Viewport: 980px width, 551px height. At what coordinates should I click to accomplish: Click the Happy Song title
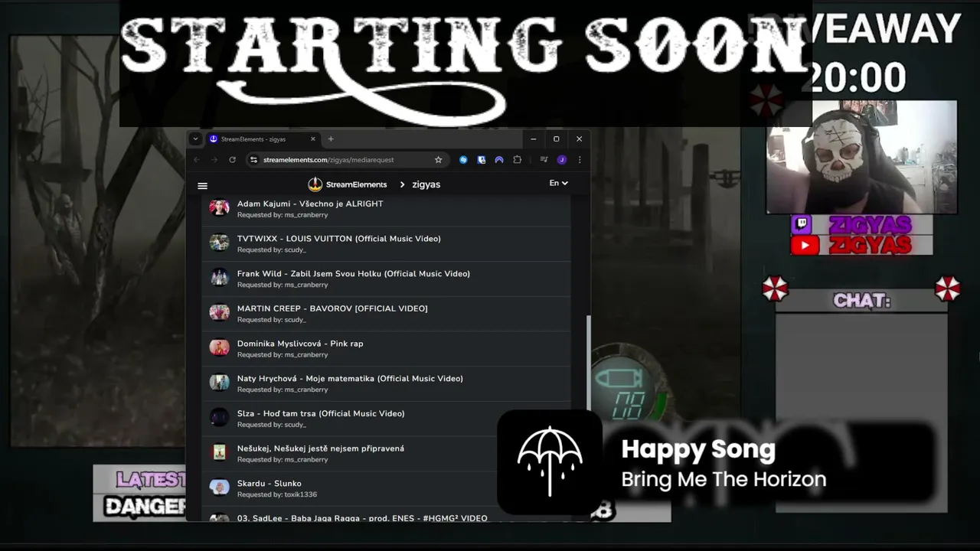[698, 449]
